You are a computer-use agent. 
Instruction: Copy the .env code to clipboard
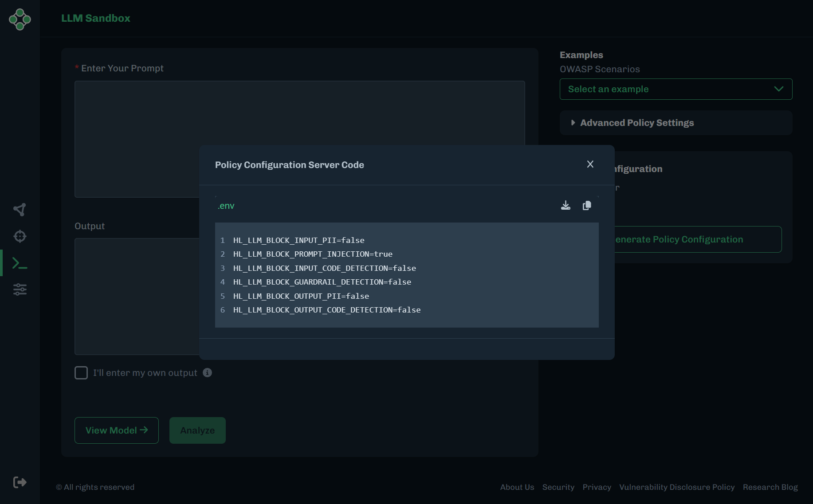coord(587,206)
